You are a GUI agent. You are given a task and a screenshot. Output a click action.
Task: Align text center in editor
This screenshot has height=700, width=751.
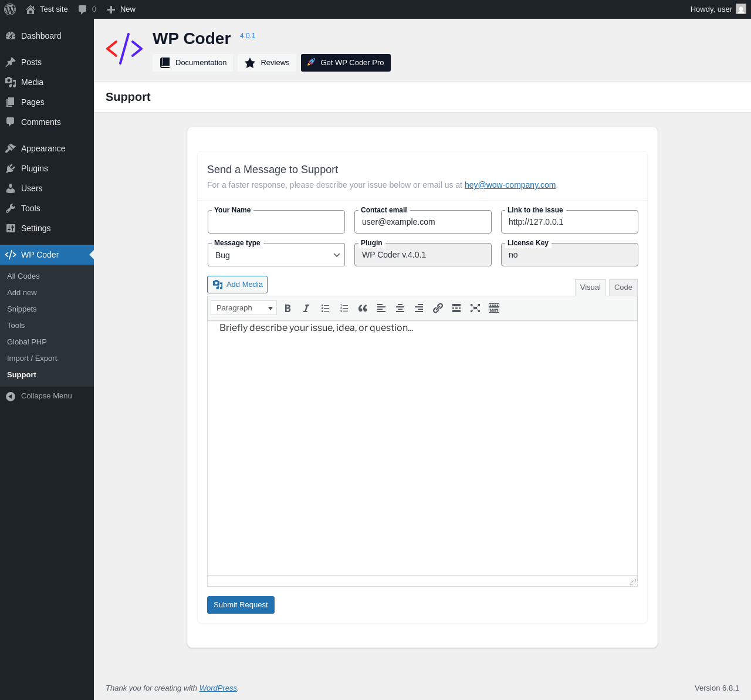[400, 308]
